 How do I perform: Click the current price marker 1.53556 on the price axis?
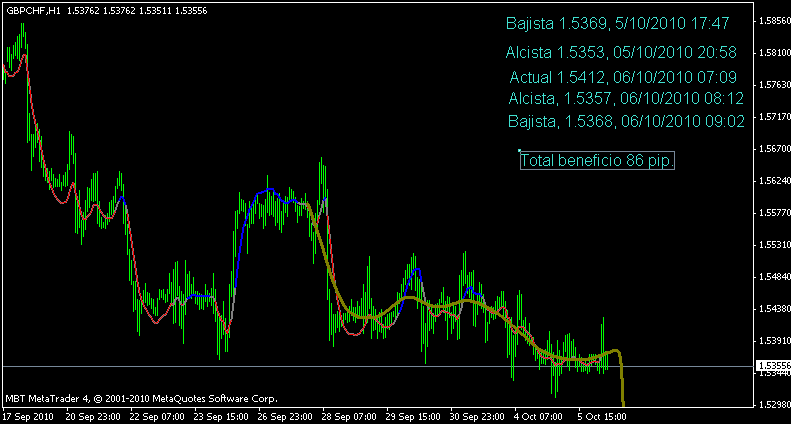[x=773, y=366]
